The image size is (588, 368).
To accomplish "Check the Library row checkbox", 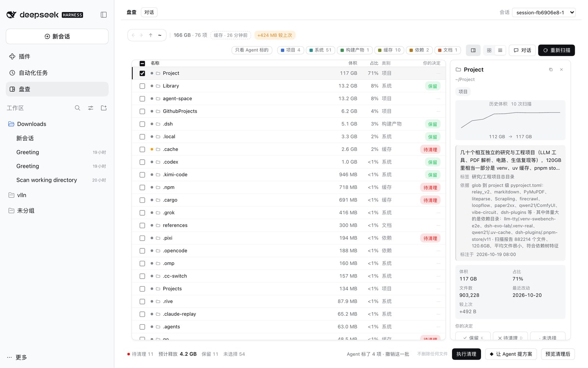I will 142,86.
